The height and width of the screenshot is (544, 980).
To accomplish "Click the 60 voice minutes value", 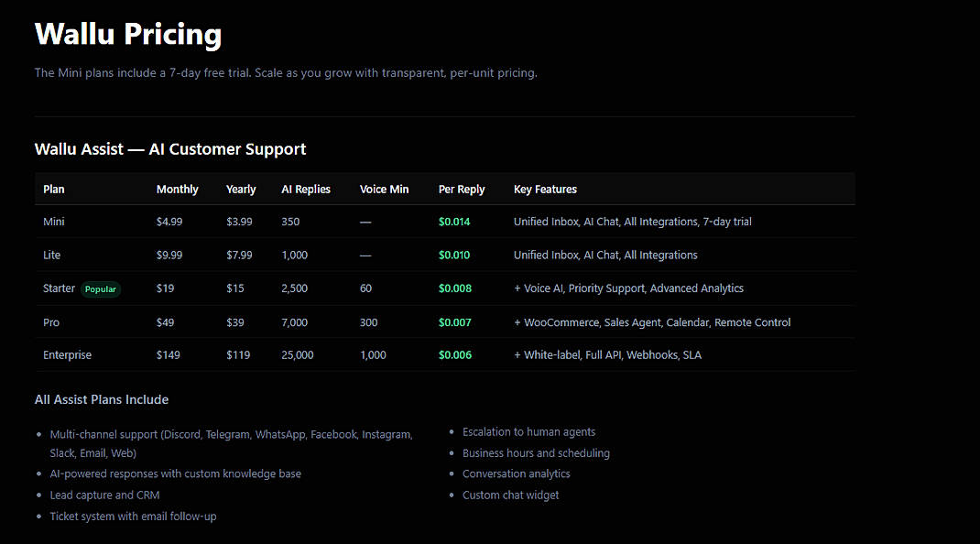I will (x=365, y=288).
